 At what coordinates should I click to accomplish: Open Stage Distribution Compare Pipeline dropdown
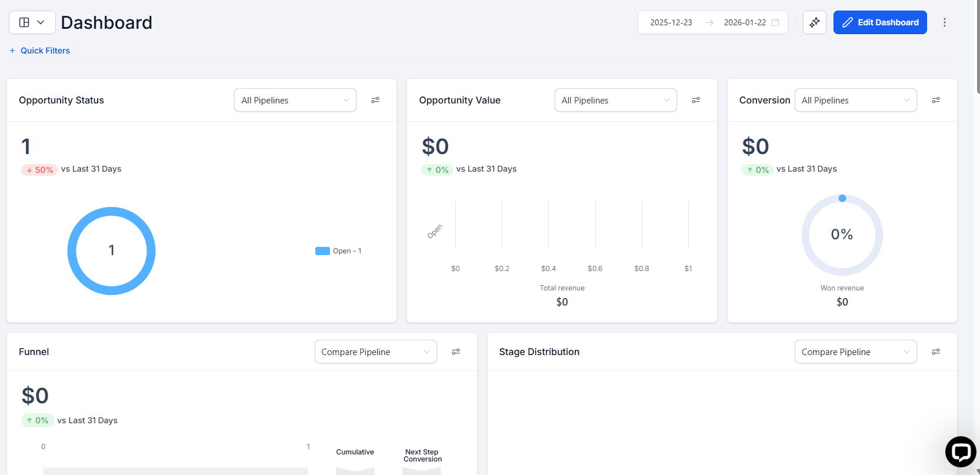click(x=855, y=352)
